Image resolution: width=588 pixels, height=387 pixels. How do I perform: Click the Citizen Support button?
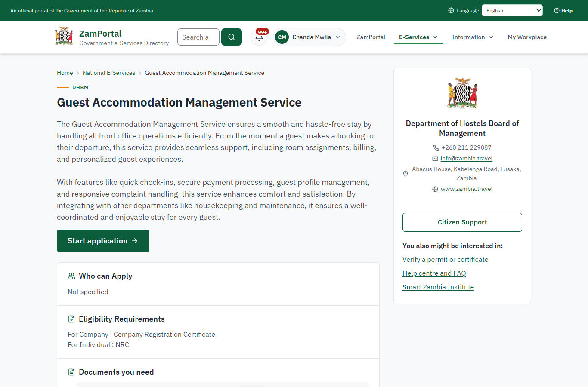tap(462, 222)
